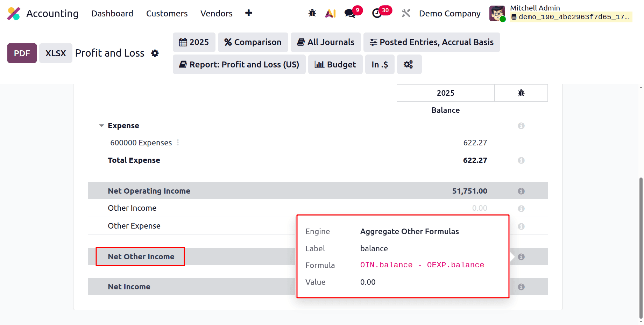Download the report as XLSX
The width and height of the screenshot is (644, 325).
(x=55, y=53)
